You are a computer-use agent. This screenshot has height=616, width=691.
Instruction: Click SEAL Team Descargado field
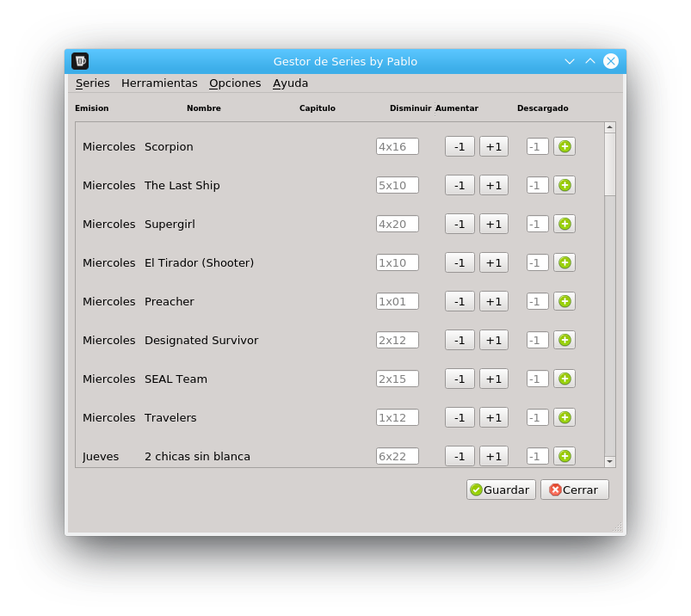538,379
